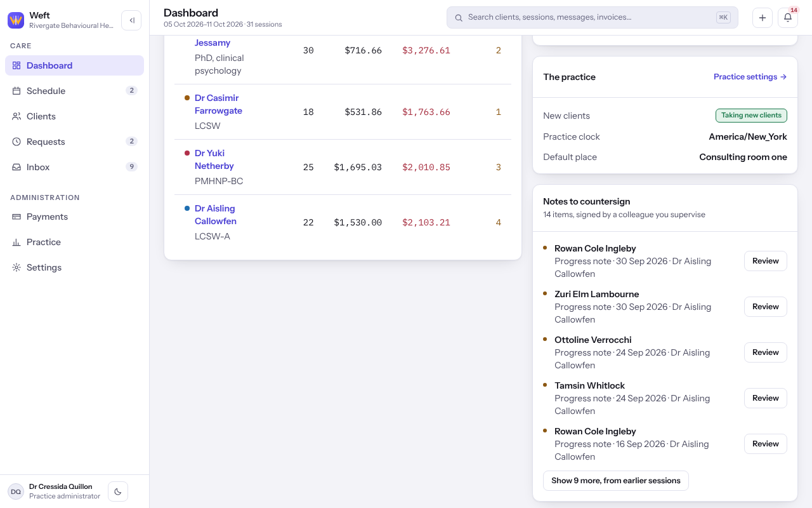The width and height of the screenshot is (812, 508).
Task: Focus the search clients and sessions field
Action: pyautogui.click(x=593, y=18)
